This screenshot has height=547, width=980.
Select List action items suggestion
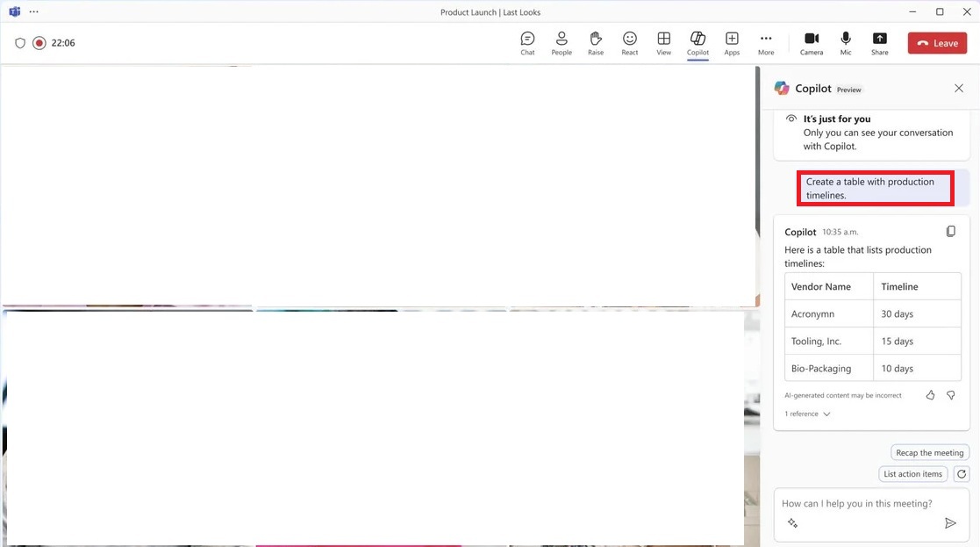coord(912,474)
